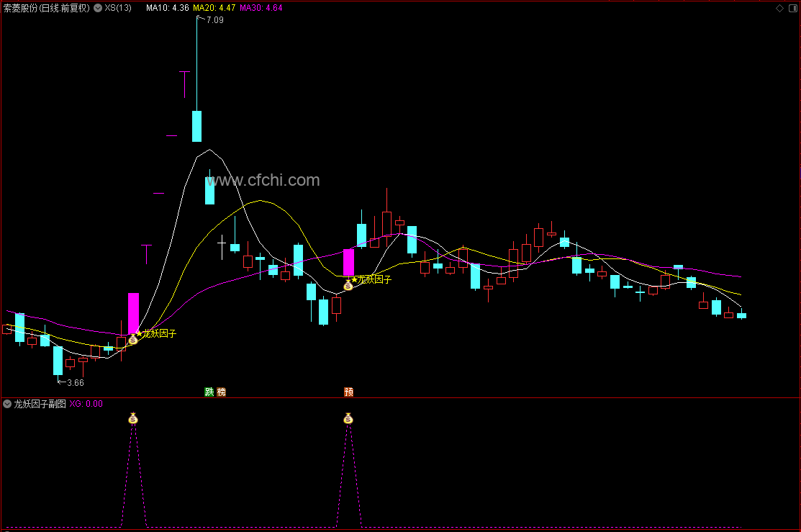
Task: Select the second magenta candle above right 龙妖因子
Action: (348, 263)
